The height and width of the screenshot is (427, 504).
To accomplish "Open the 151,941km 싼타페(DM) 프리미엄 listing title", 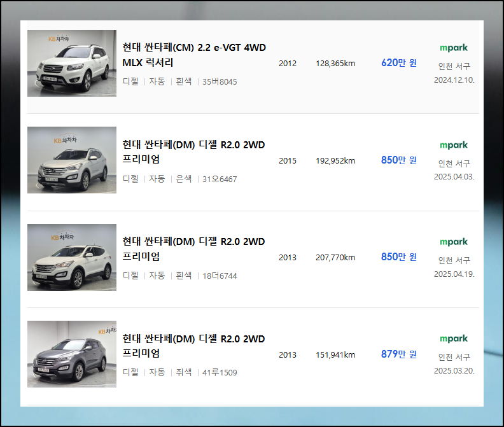I will tap(193, 346).
